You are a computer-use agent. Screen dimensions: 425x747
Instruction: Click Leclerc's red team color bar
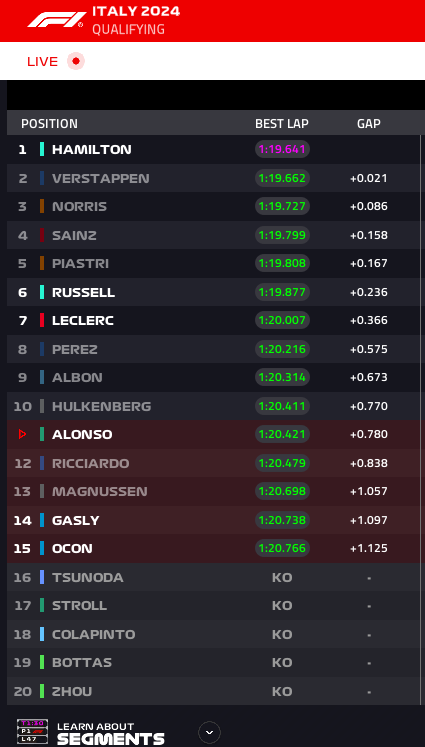point(42,320)
